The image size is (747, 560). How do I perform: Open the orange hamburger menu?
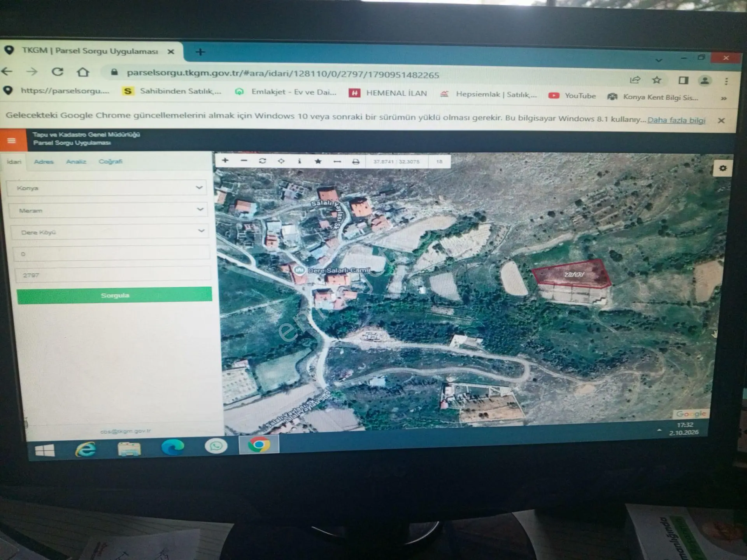tap(12, 140)
